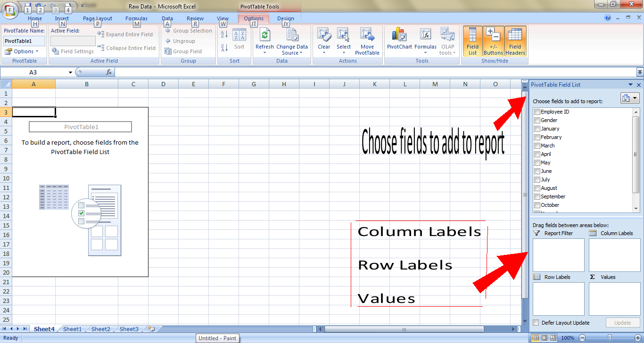644x343 pixels.
Task: Click Move PivotTable icon
Action: point(367,35)
